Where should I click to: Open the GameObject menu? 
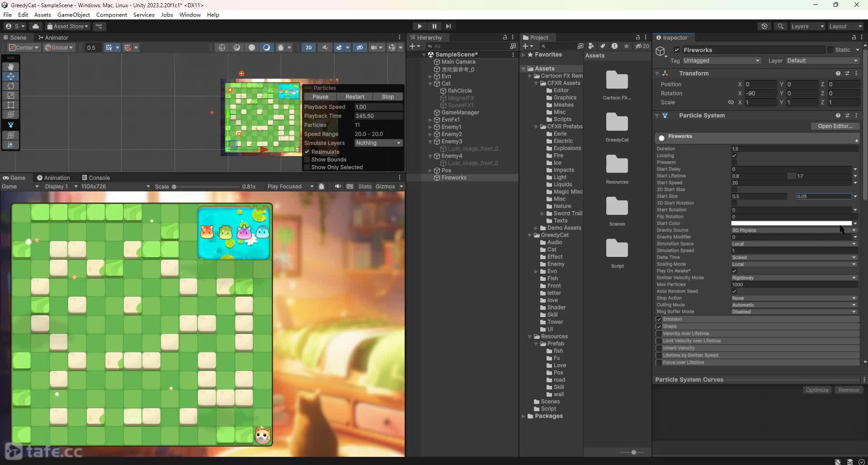click(x=74, y=14)
